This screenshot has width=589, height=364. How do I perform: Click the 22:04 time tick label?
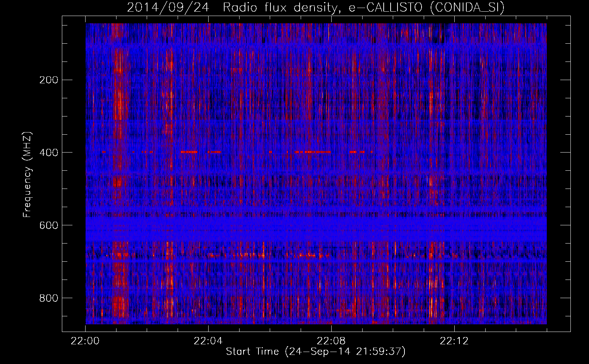(208, 341)
